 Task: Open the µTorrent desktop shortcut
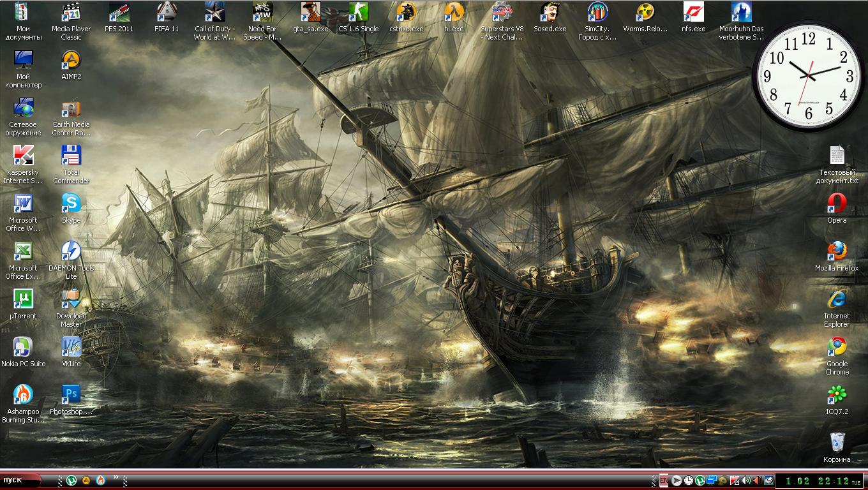[23, 299]
